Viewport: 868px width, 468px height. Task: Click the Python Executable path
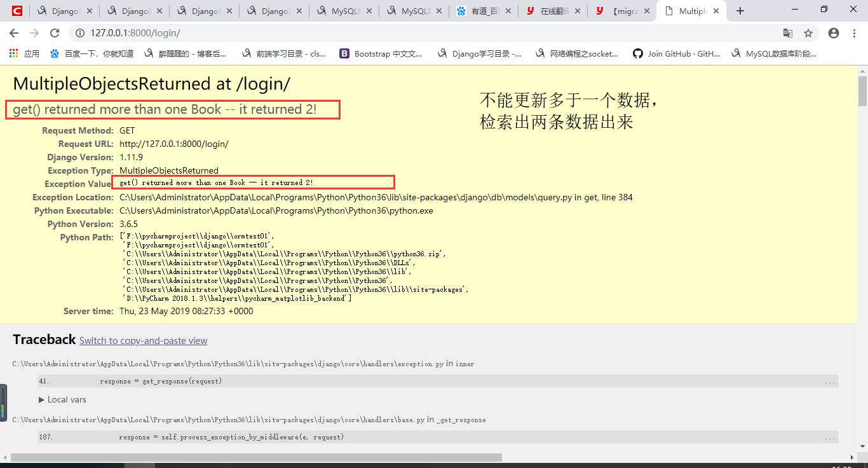[276, 210]
